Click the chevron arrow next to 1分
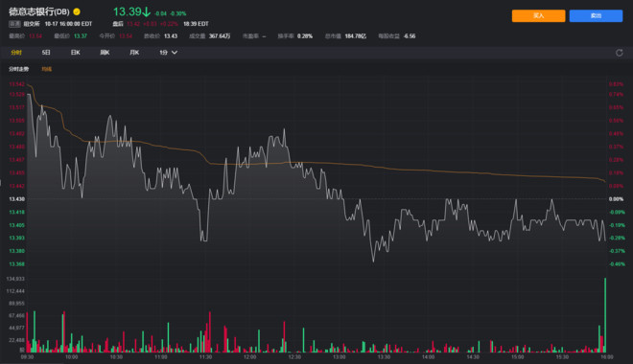The image size is (633, 364). click(x=175, y=53)
